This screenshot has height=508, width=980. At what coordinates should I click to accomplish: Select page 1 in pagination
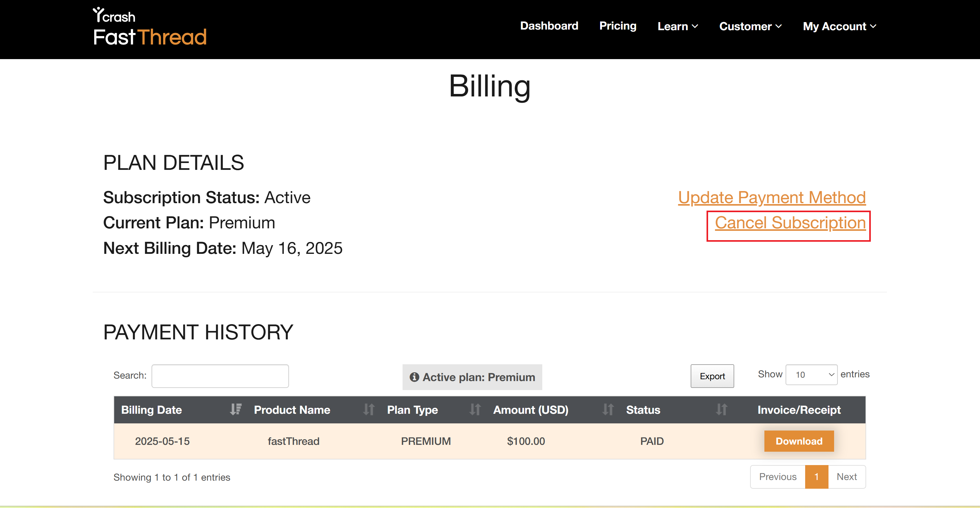816,477
